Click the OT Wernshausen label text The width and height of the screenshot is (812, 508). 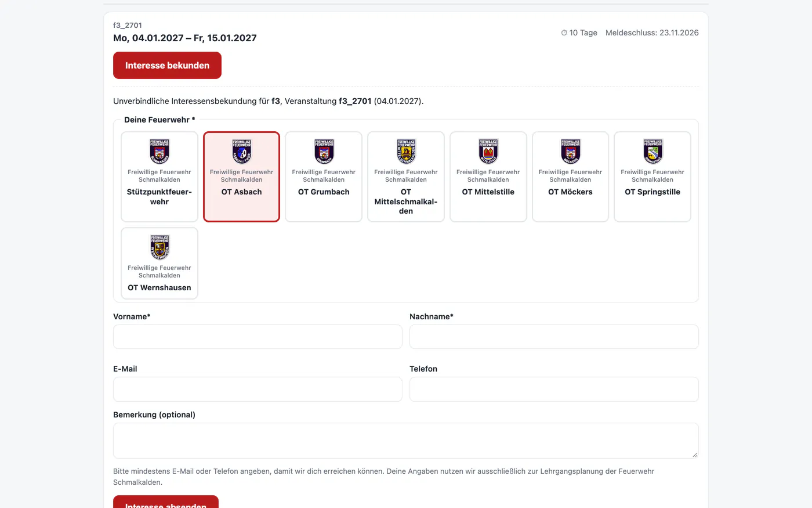(x=159, y=288)
